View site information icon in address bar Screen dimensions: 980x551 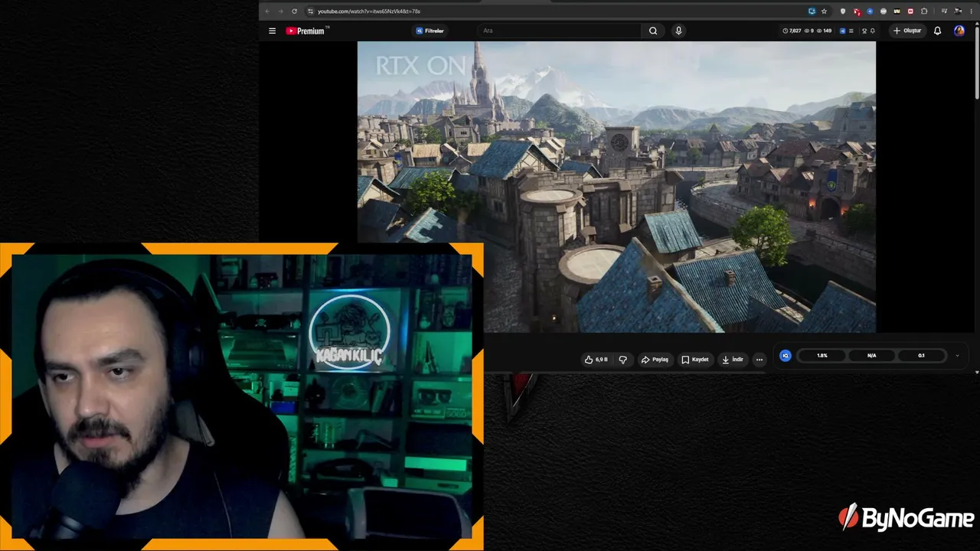pos(310,11)
